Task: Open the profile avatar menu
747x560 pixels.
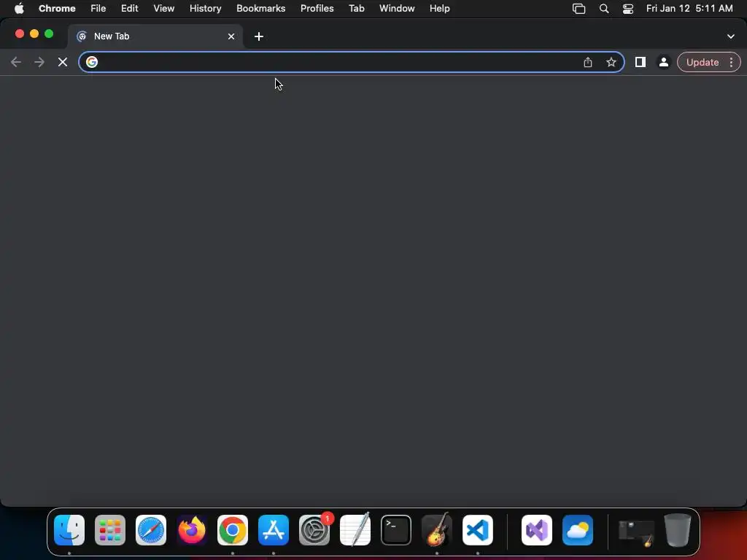Action: coord(664,63)
